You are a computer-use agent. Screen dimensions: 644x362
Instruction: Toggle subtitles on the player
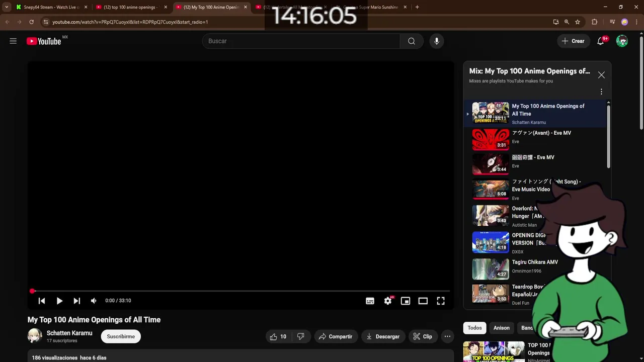[x=370, y=301]
